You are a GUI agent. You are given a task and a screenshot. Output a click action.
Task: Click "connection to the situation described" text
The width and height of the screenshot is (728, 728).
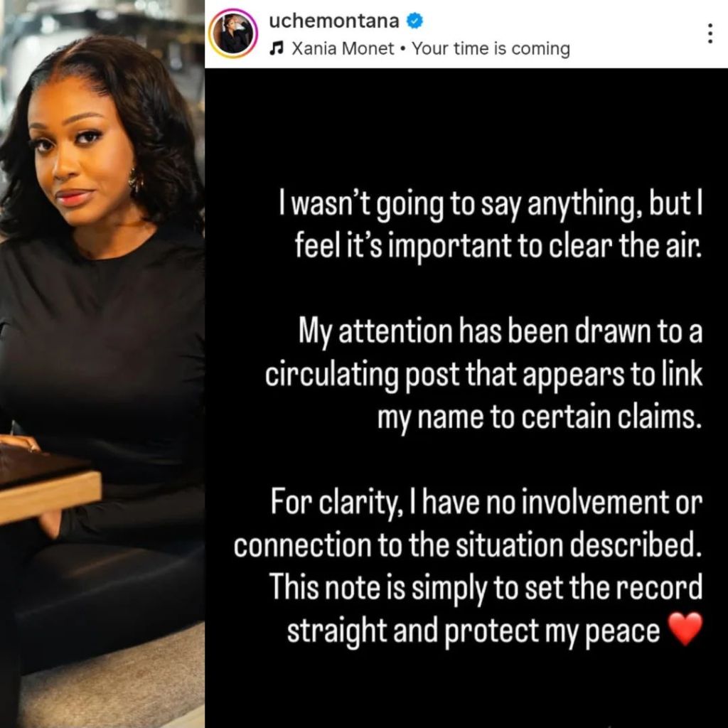click(468, 545)
